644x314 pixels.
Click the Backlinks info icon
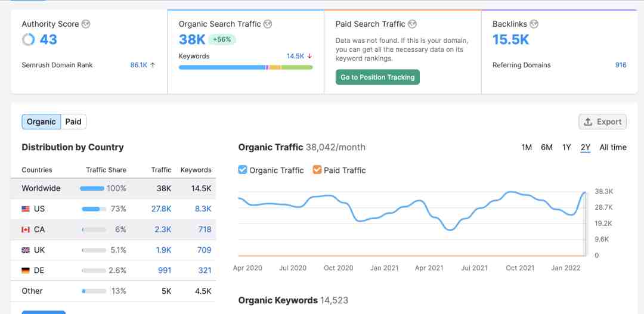534,24
